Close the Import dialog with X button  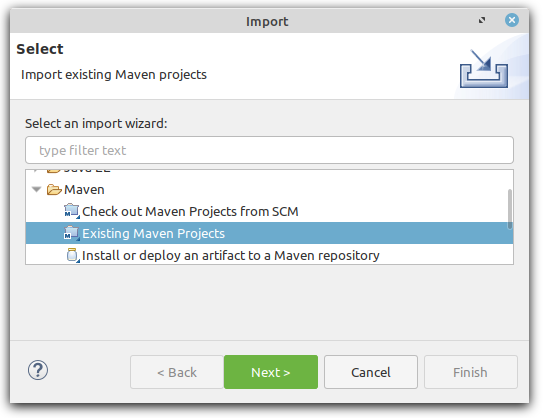(512, 20)
